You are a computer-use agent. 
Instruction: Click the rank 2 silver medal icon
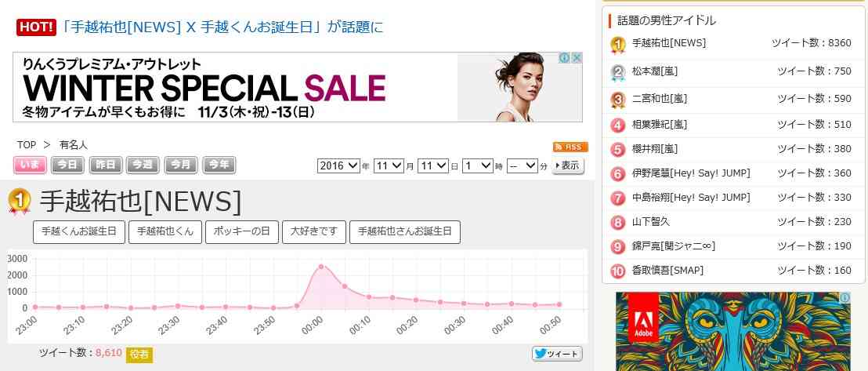pyautogui.click(x=618, y=73)
